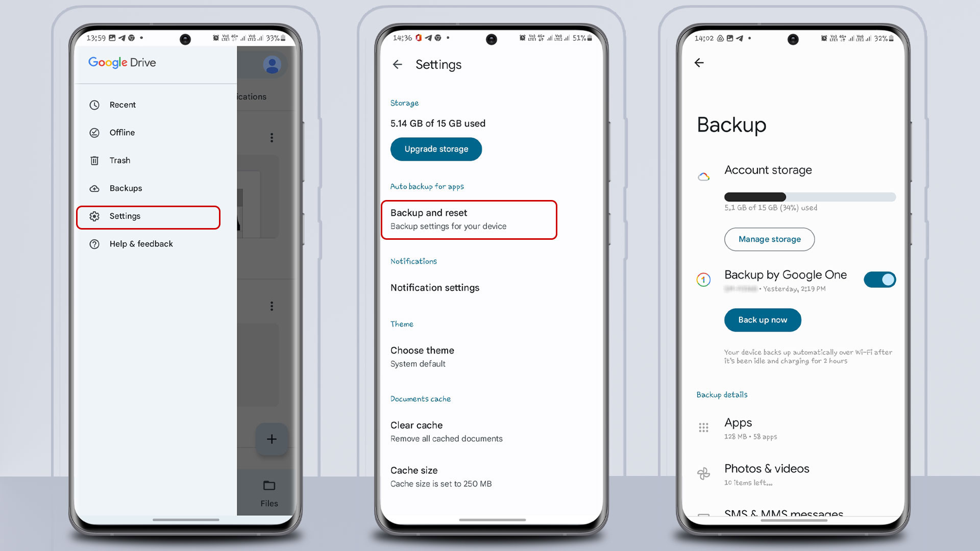Expand the Backup details section

[722, 394]
